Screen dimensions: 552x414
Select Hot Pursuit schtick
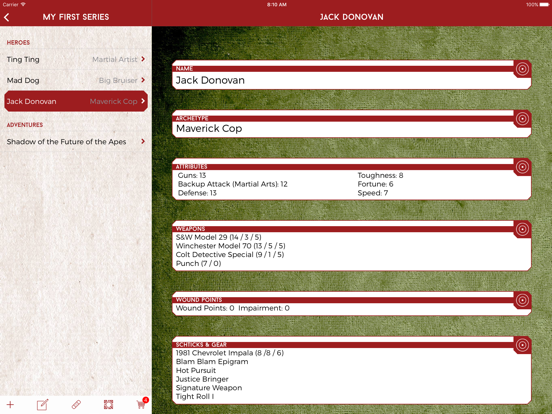(x=196, y=371)
